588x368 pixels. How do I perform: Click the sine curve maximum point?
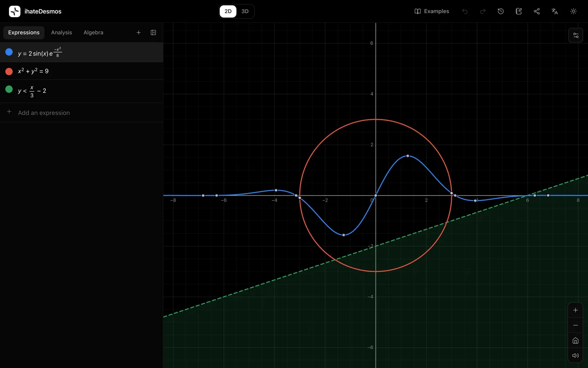pos(408,156)
